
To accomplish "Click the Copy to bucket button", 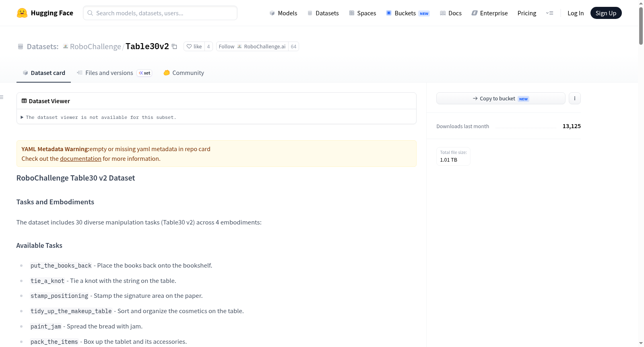I will [x=501, y=98].
